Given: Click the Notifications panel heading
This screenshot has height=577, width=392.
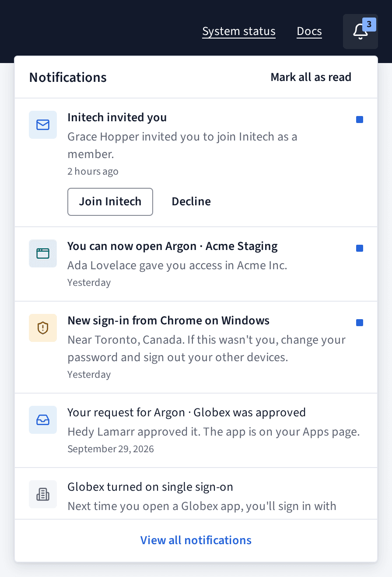Looking at the screenshot, I should click(x=68, y=77).
